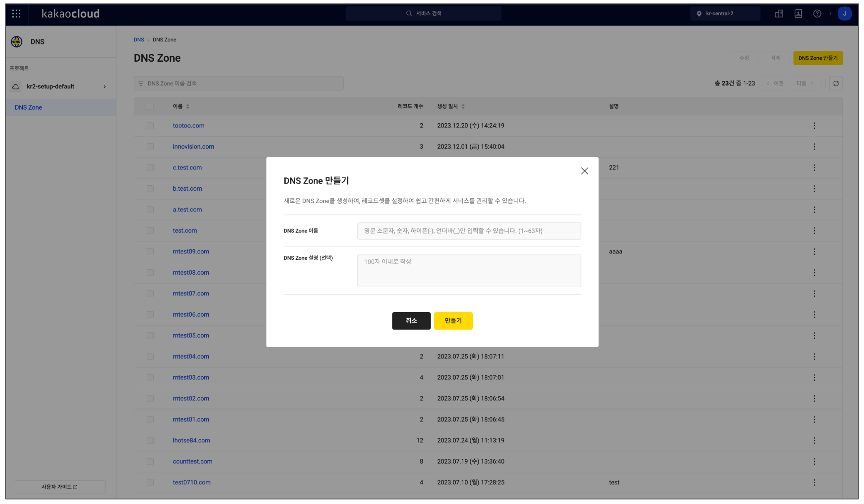Viewport: 864px width, 504px height.
Task: Open the organization building icon in header
Action: (779, 13)
